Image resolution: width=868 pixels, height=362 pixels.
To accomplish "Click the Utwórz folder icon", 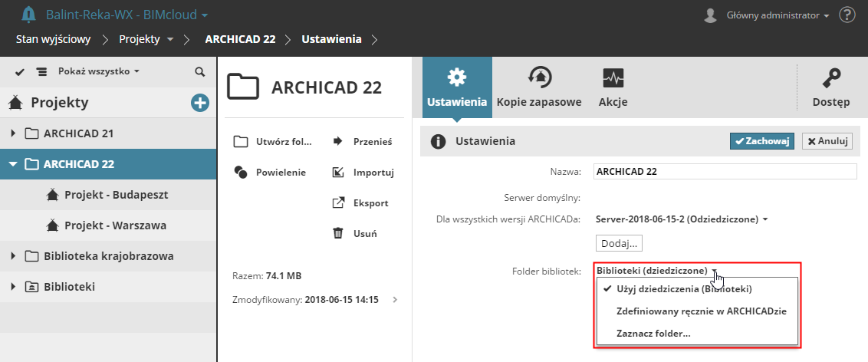I will click(x=240, y=142).
